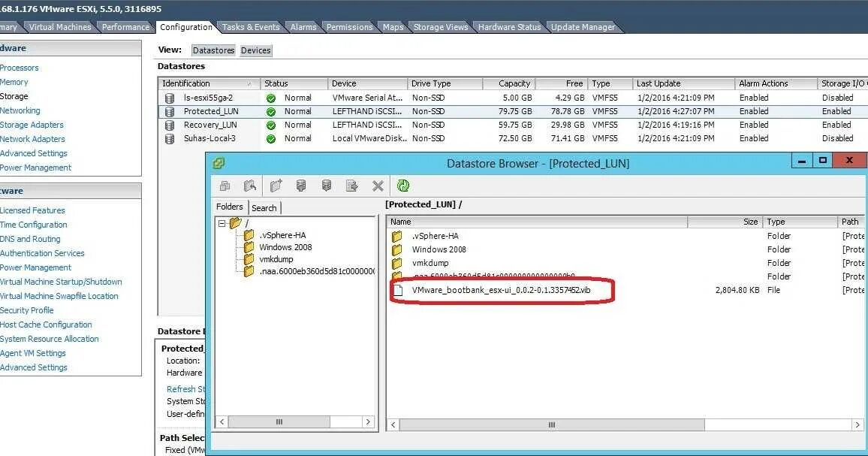Click the download from datastore icon
868x456 pixels.
click(x=327, y=186)
